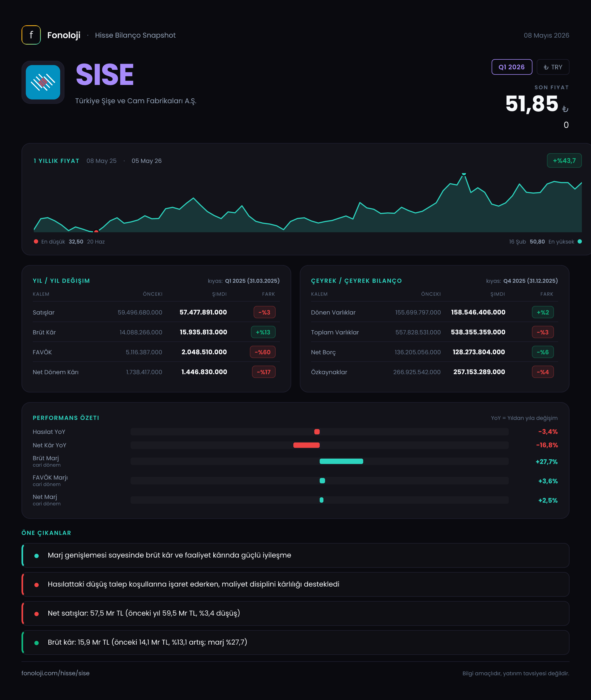Click the price 51,85
The height and width of the screenshot is (700, 591).
[x=532, y=103]
